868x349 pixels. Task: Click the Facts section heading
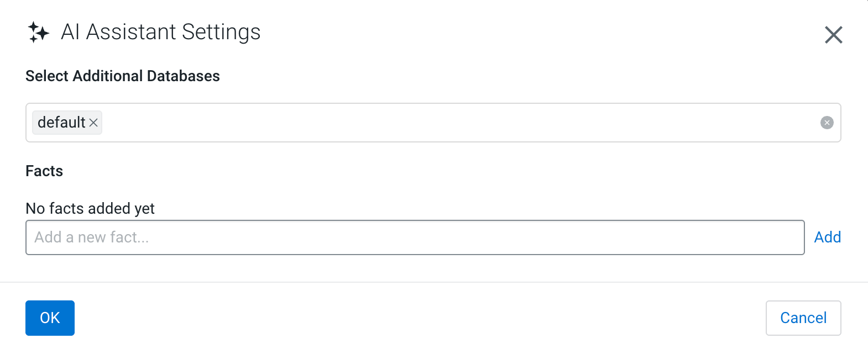tap(44, 171)
